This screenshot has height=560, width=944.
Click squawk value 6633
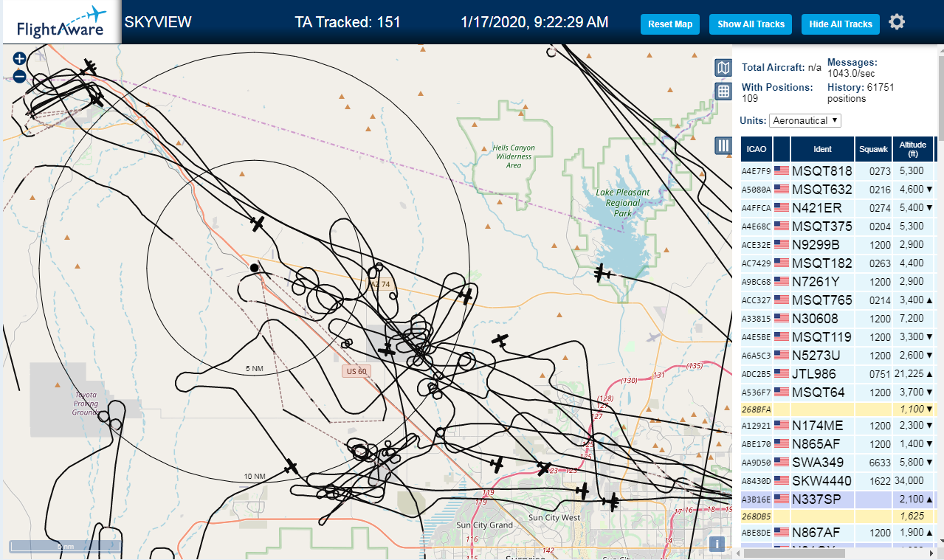880,462
